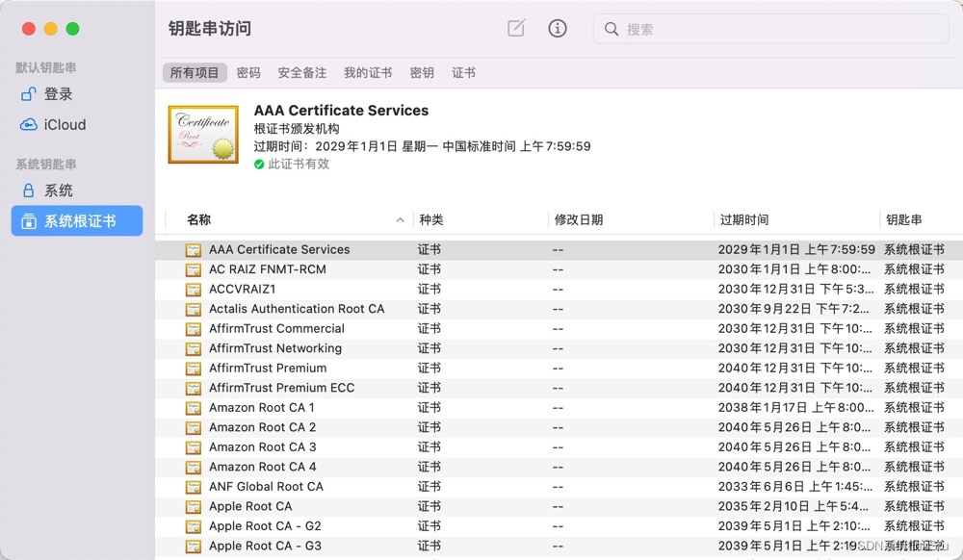The image size is (963, 560).
Task: Click the cloud icon beside iCloud
Action: point(28,124)
